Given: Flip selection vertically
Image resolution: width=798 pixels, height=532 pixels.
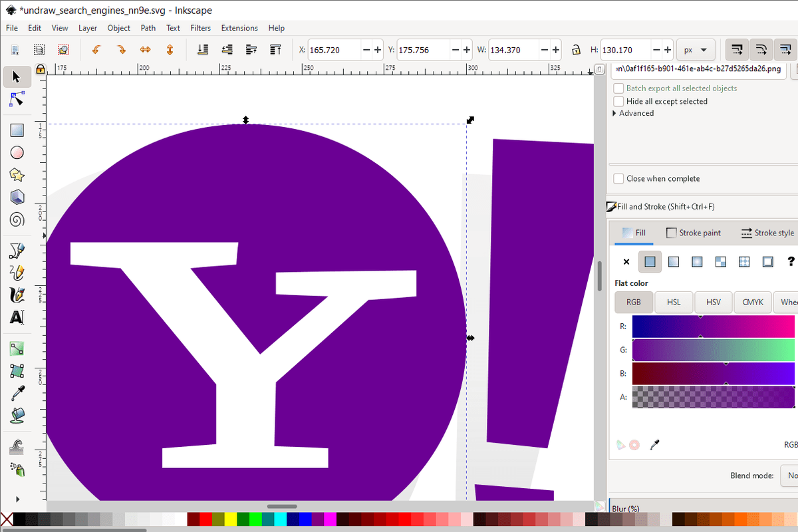Looking at the screenshot, I should click(170, 50).
